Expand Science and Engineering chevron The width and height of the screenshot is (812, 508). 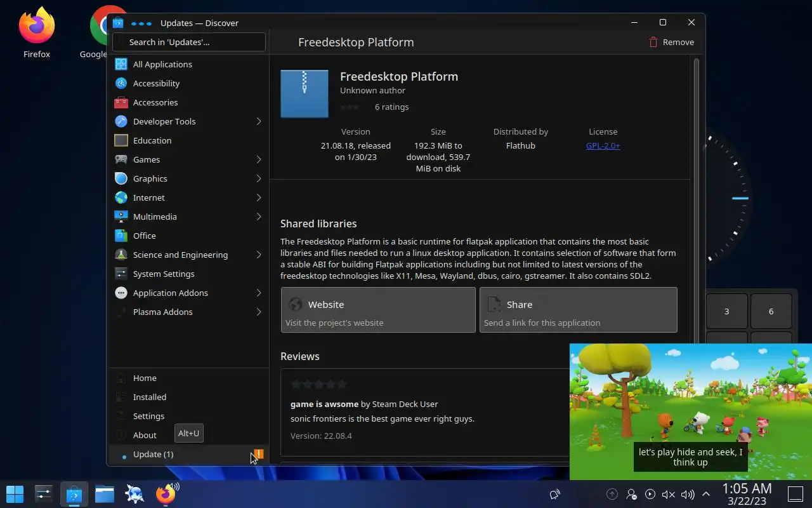pos(259,255)
